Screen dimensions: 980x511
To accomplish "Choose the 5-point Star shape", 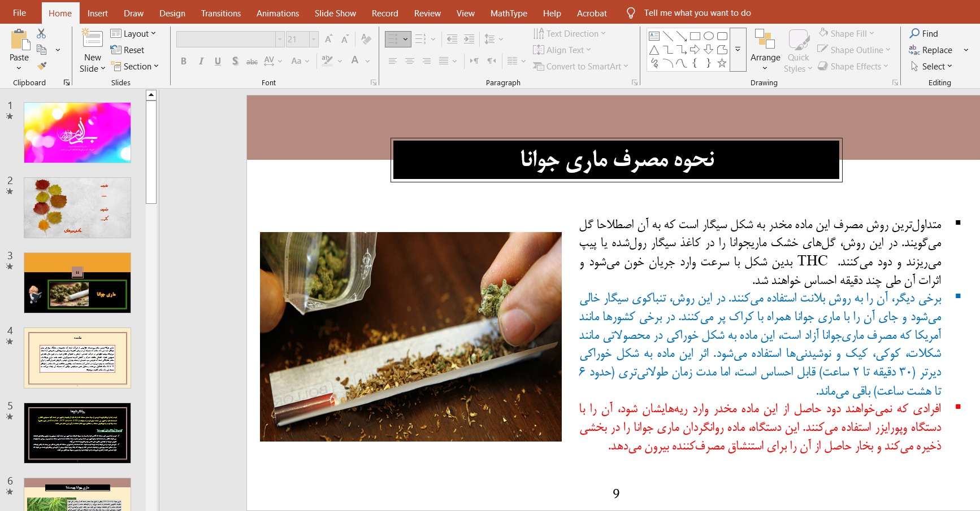I will (722, 63).
